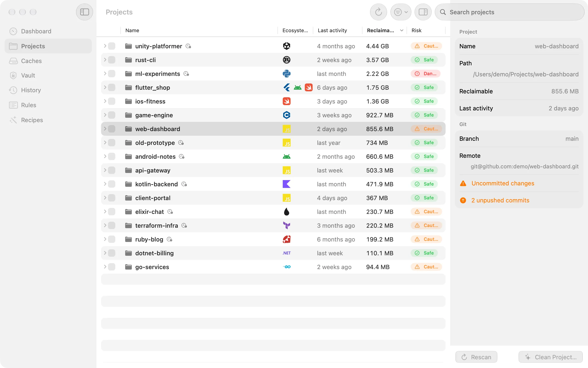Click the folder icon of web-dashboard row
The width and height of the screenshot is (588, 368).
coord(128,129)
